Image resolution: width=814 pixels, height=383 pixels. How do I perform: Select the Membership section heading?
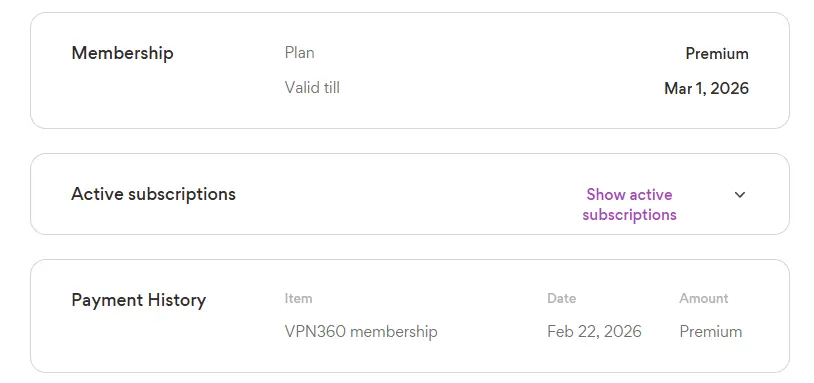(123, 53)
